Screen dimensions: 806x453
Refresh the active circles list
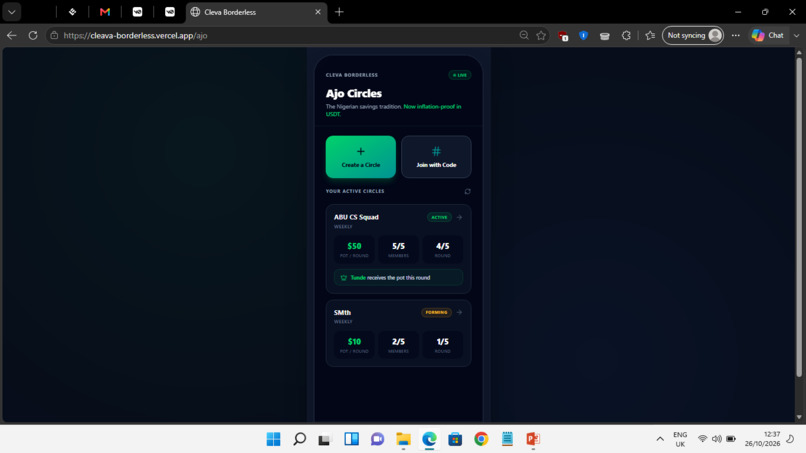coord(467,191)
